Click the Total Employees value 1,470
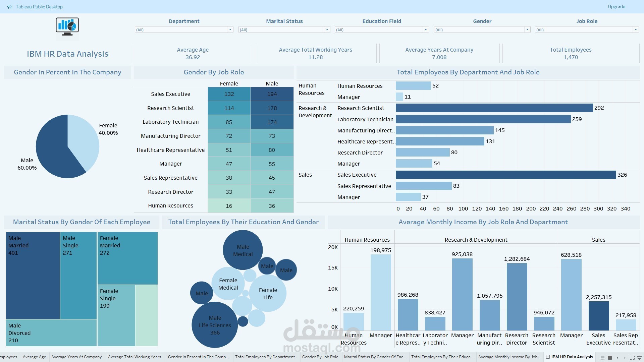The width and height of the screenshot is (644, 362). [x=571, y=57]
